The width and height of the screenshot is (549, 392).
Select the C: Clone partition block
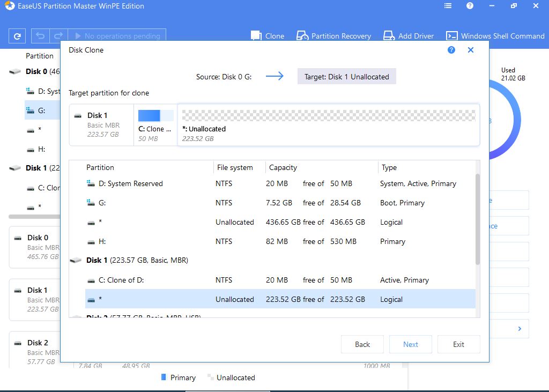(x=155, y=125)
